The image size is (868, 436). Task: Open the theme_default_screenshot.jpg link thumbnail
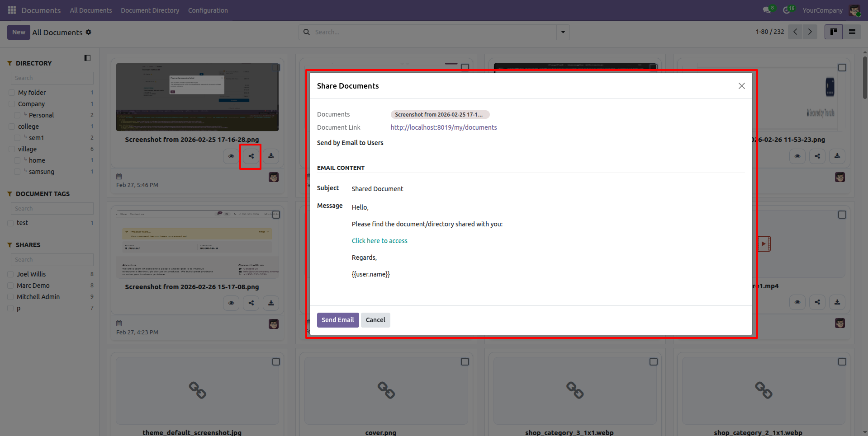(x=197, y=390)
